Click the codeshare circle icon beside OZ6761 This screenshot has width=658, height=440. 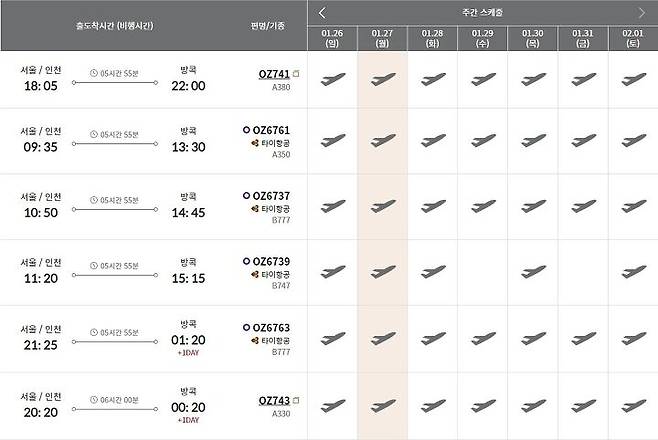point(247,130)
